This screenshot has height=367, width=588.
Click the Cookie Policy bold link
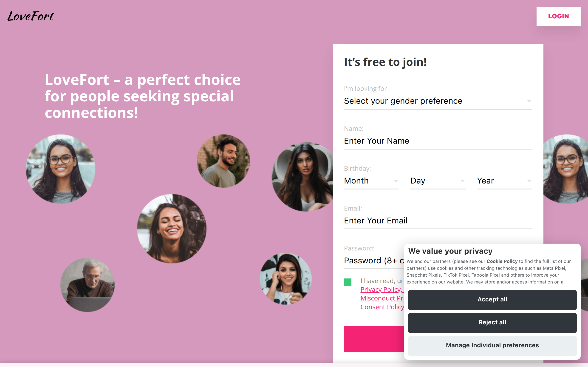coord(502,261)
